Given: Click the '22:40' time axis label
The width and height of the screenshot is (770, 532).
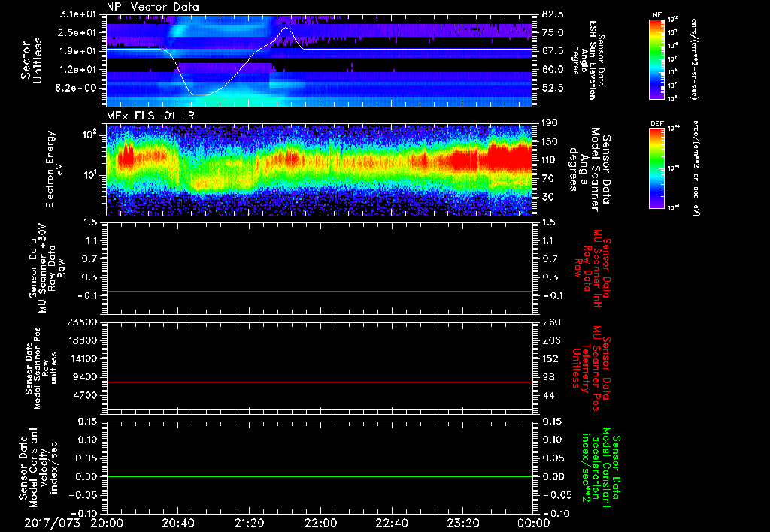Looking at the screenshot, I should coord(391,523).
